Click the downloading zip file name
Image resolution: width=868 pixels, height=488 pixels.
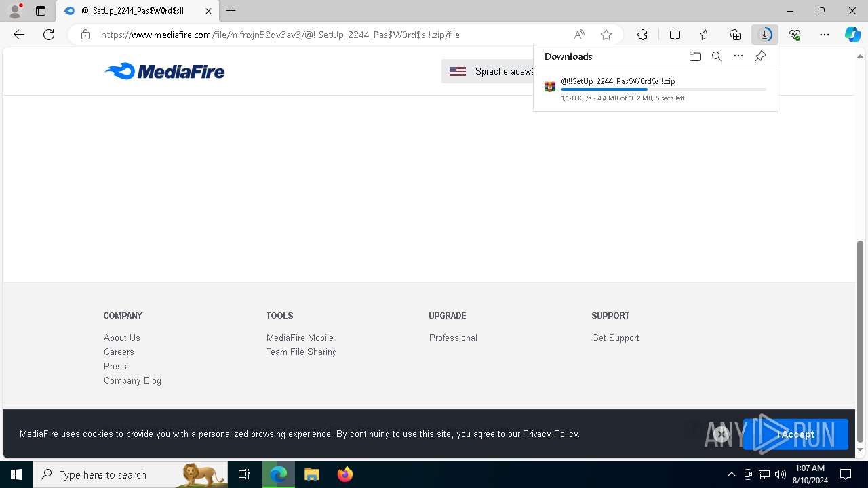(618, 81)
